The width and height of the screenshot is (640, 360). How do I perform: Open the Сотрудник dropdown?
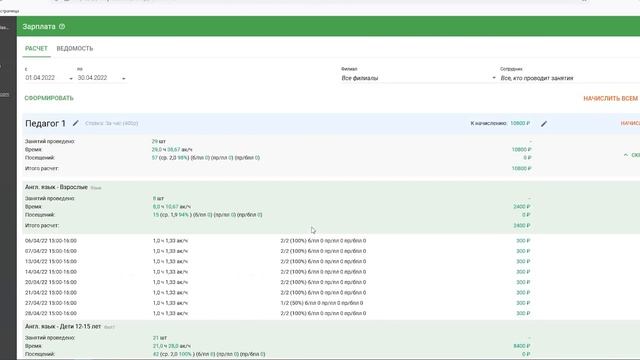570,78
